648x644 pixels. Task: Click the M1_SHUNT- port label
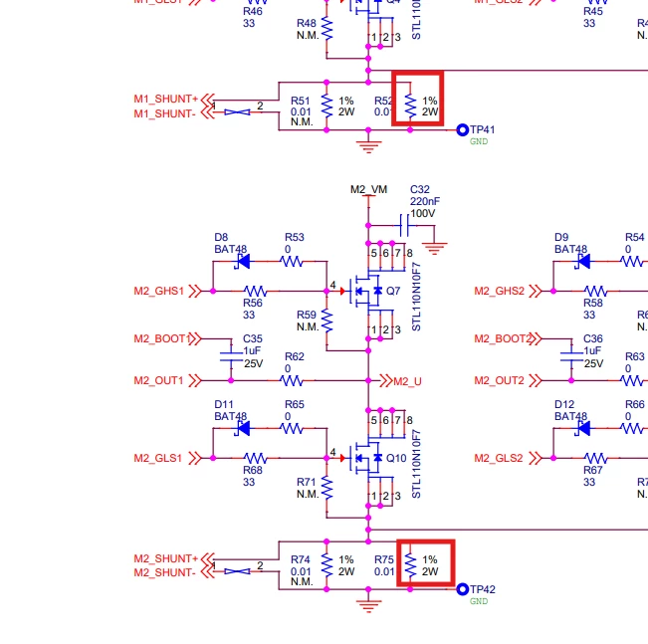click(165, 113)
